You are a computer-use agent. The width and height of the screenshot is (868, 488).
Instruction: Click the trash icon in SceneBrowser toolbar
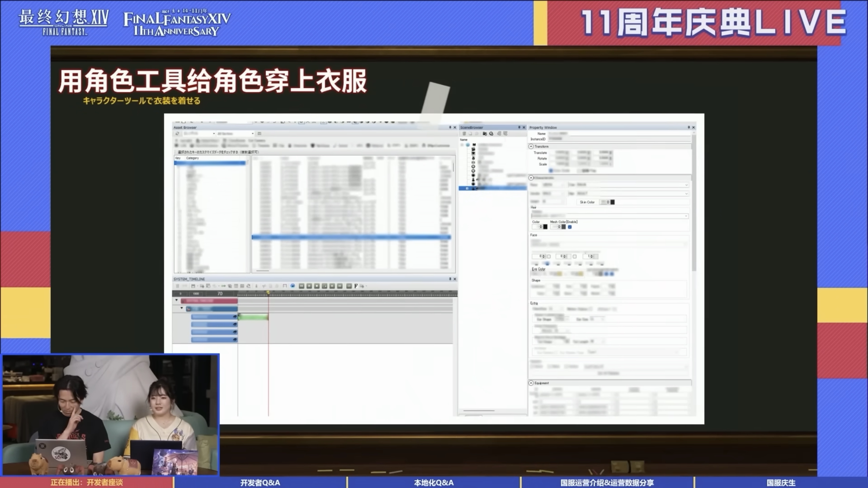point(464,134)
